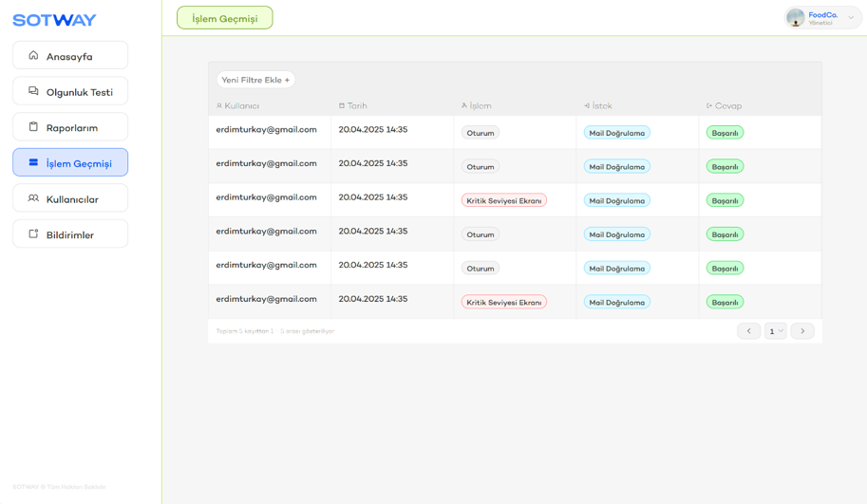Viewport: 867px width, 504px height.
Task: Open the Raporlarım menu item
Action: coord(71,127)
